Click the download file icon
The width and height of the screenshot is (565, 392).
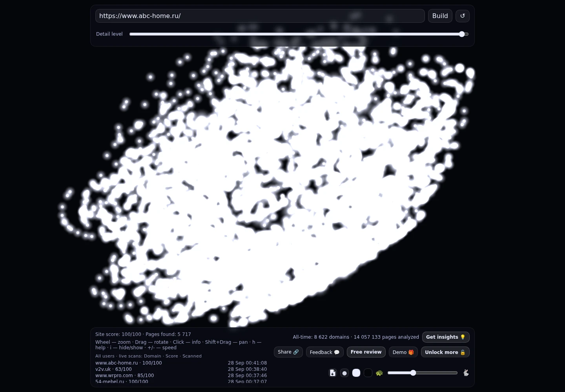tap(333, 373)
